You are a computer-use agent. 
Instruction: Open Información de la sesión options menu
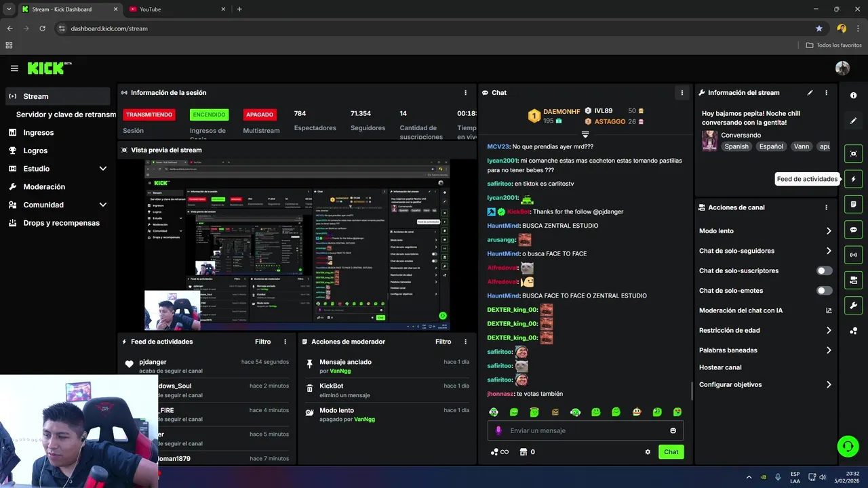[x=465, y=93]
